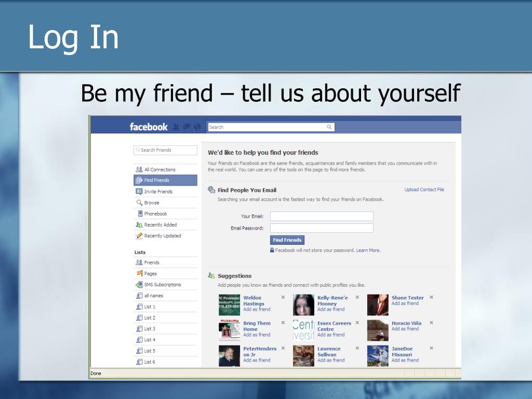Click the Weldon Hastings name link
The width and height of the screenshot is (532, 399).
tap(254, 301)
